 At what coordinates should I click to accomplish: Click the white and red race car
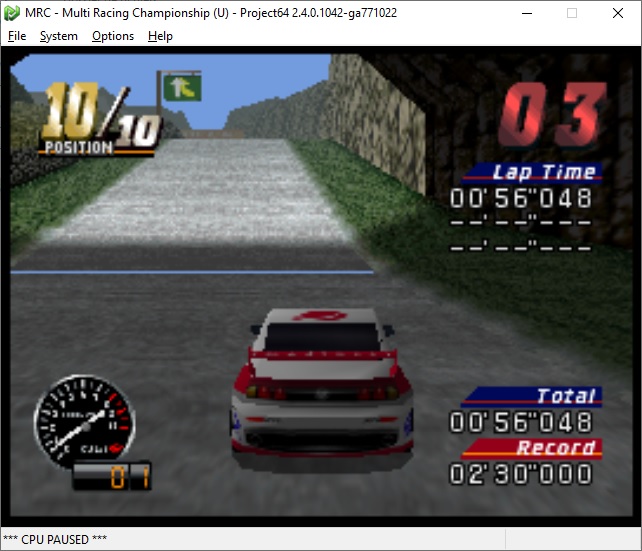[321, 391]
